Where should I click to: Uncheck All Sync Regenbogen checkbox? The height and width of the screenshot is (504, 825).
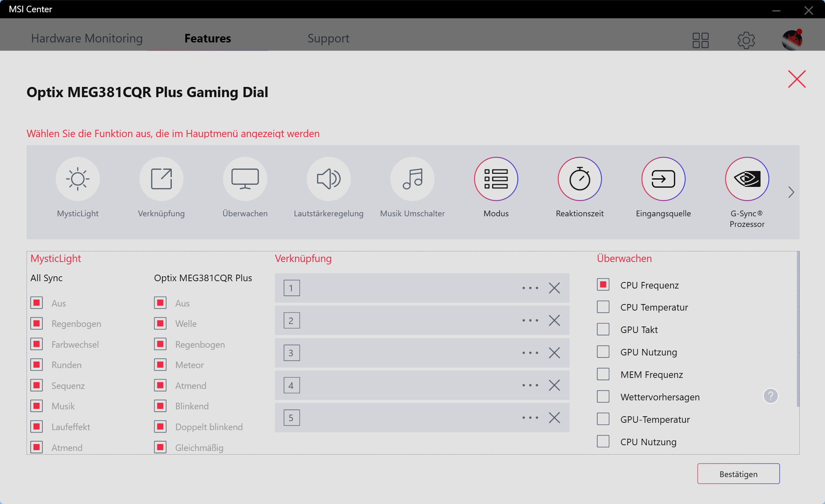(x=37, y=324)
